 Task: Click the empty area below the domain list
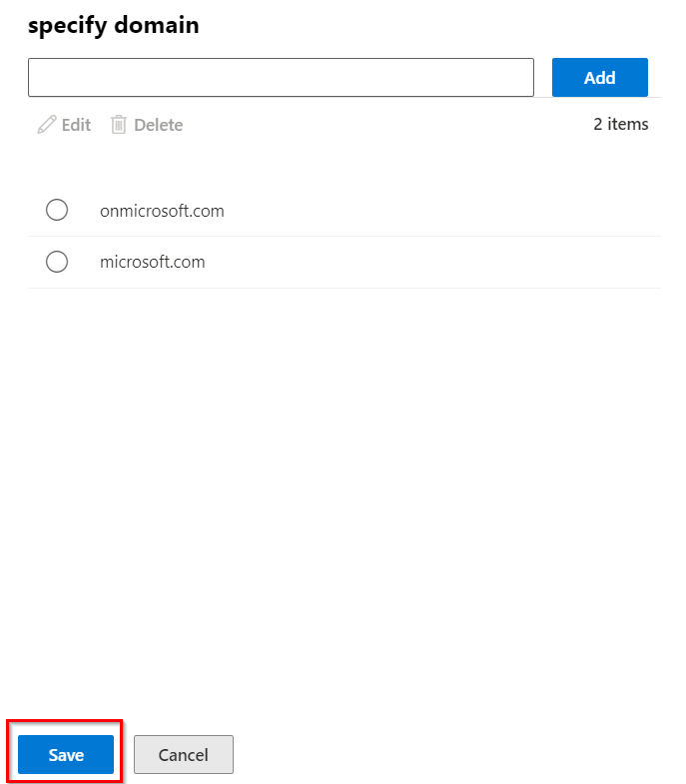click(x=343, y=479)
